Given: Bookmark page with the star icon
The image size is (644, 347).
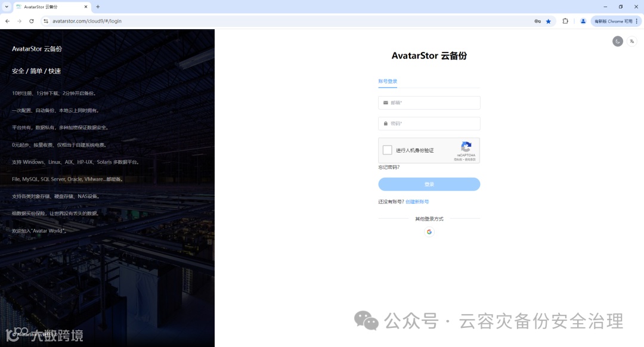Looking at the screenshot, I should (549, 21).
